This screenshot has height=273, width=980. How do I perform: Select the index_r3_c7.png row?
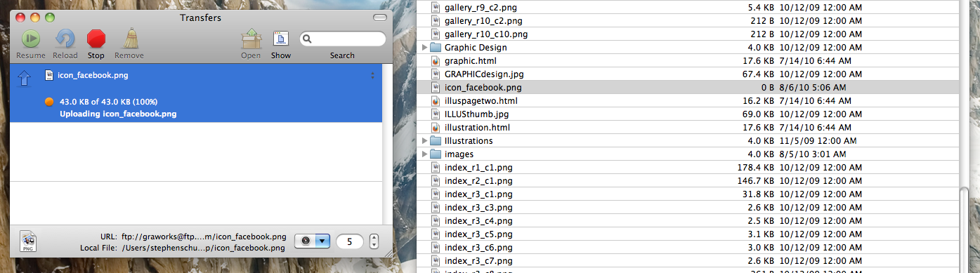(x=688, y=261)
